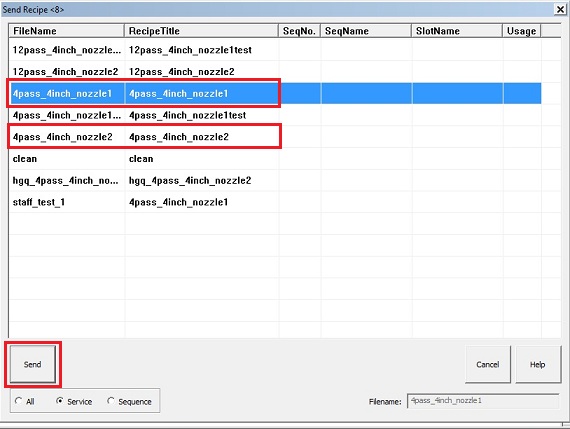This screenshot has height=429, width=570.
Task: Select the clean recipe row
Action: coord(275,159)
